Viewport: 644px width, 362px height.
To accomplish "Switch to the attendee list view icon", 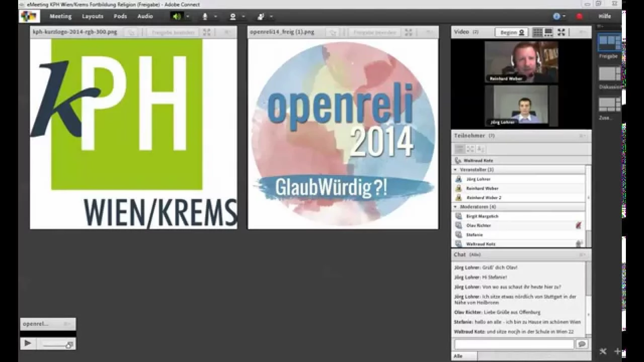I will [459, 149].
